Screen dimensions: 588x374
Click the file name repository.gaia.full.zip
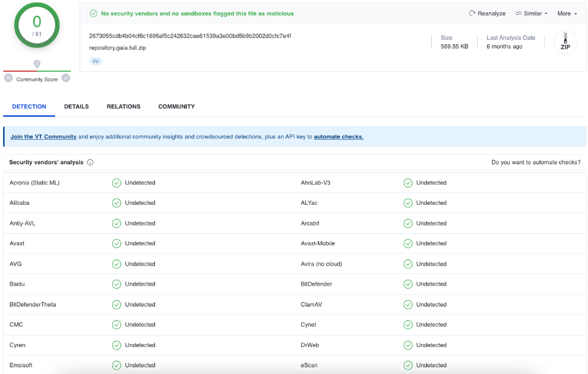point(118,48)
